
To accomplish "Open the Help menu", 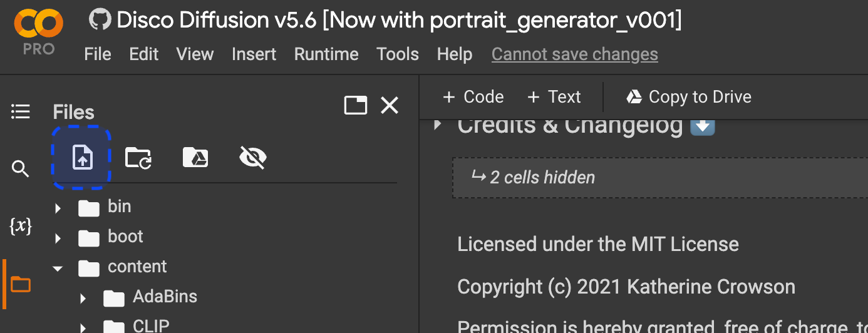I will 455,54.
